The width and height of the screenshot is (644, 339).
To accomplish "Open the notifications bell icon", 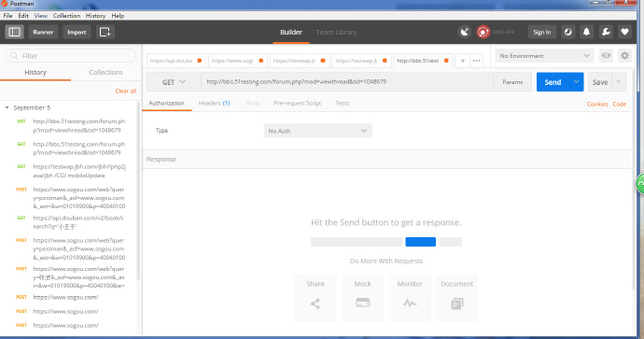I will (x=586, y=32).
